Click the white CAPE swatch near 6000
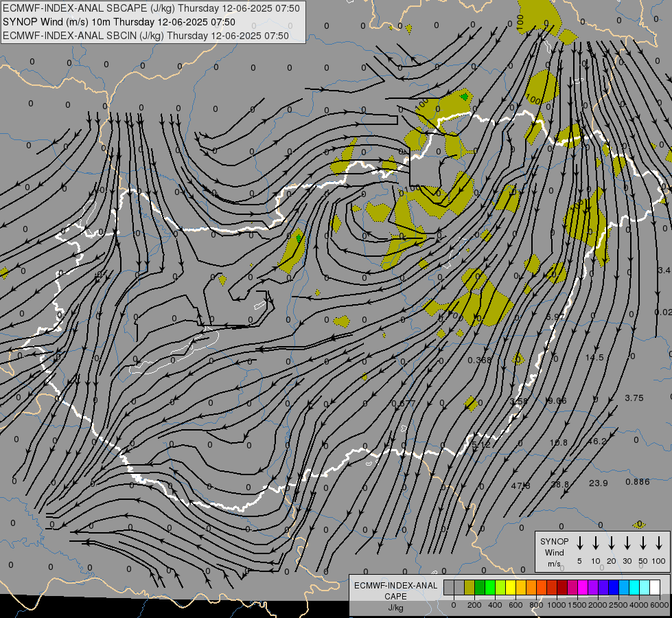Image resolution: width=672 pixels, height=618 pixels. [654, 587]
